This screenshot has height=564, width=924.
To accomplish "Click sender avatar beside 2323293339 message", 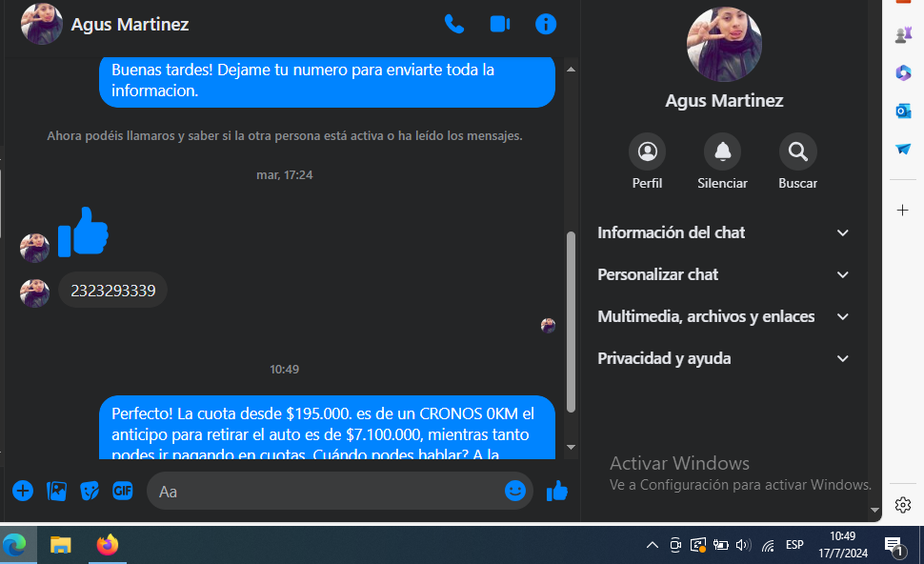I will click(x=34, y=292).
